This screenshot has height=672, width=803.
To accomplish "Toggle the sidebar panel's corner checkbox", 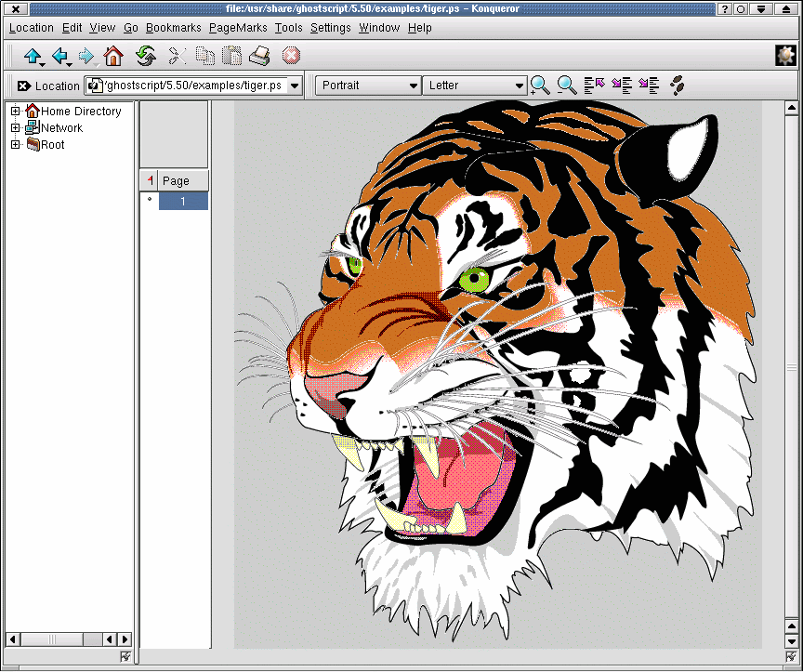I will click(x=125, y=656).
